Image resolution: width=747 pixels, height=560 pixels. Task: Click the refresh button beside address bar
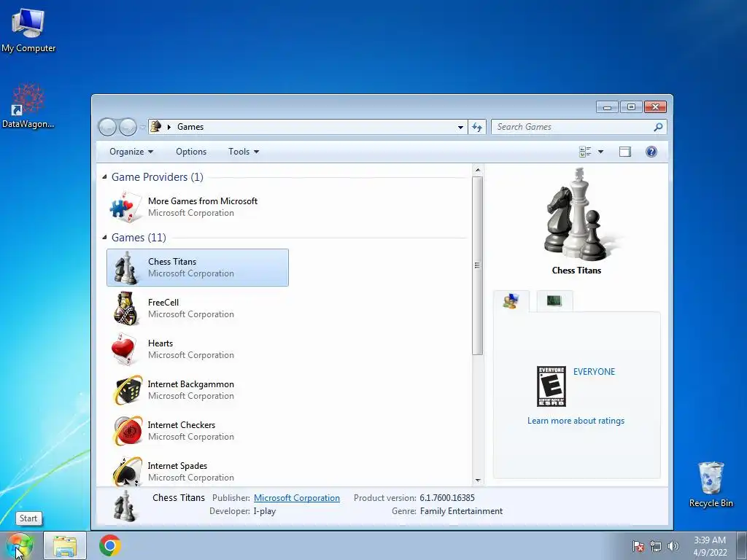click(477, 127)
